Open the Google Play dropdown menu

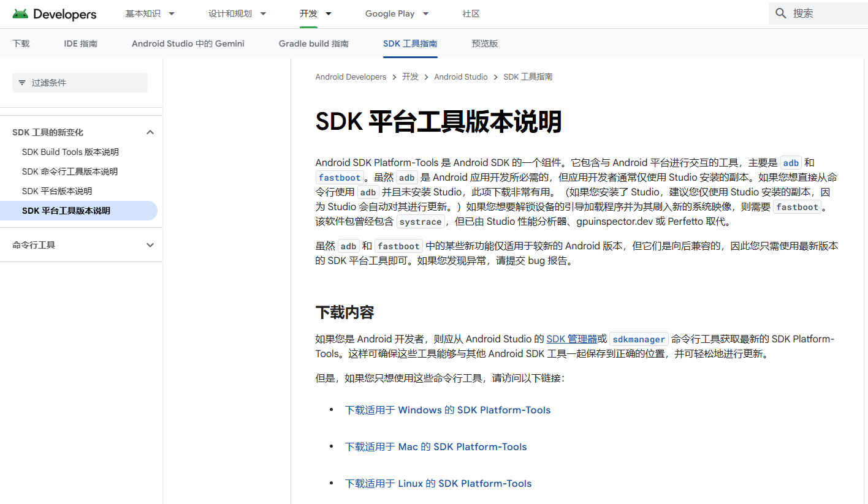tap(397, 13)
